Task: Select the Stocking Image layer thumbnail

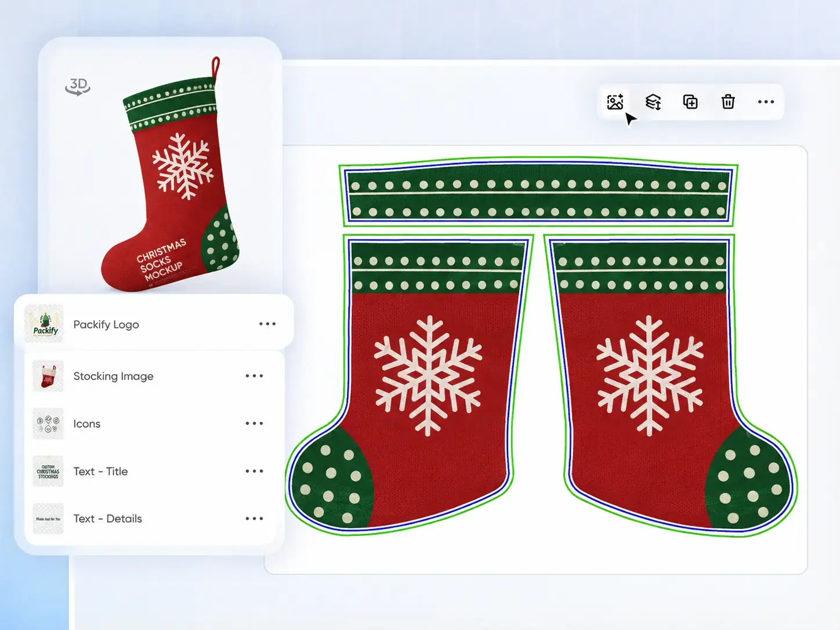Action: 48,376
